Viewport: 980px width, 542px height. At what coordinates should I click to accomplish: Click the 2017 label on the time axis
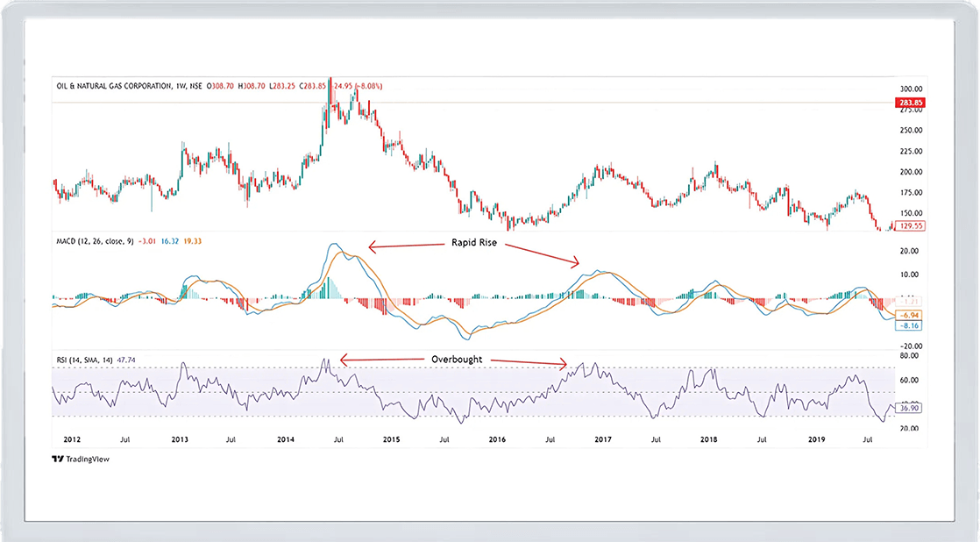pos(603,439)
